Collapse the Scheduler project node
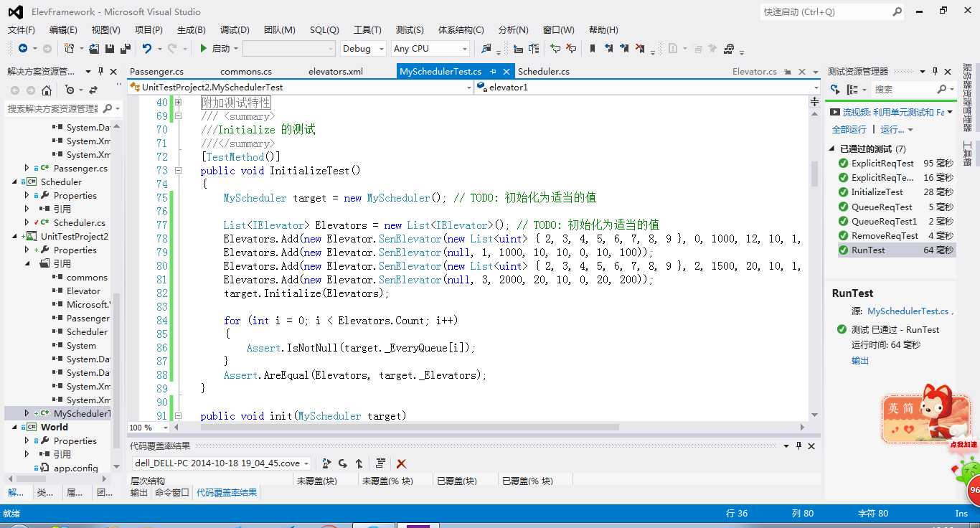The image size is (980, 528). coord(14,181)
